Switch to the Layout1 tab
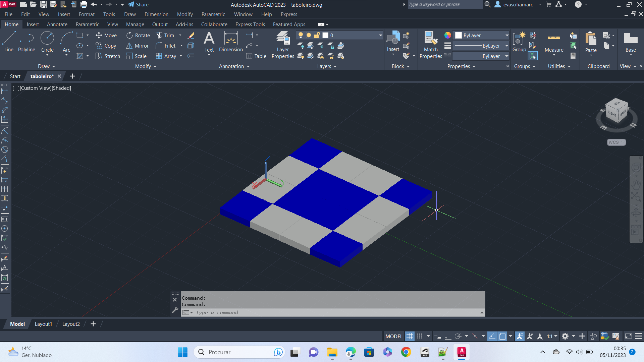Viewport: 644px width, 362px height. click(x=43, y=324)
